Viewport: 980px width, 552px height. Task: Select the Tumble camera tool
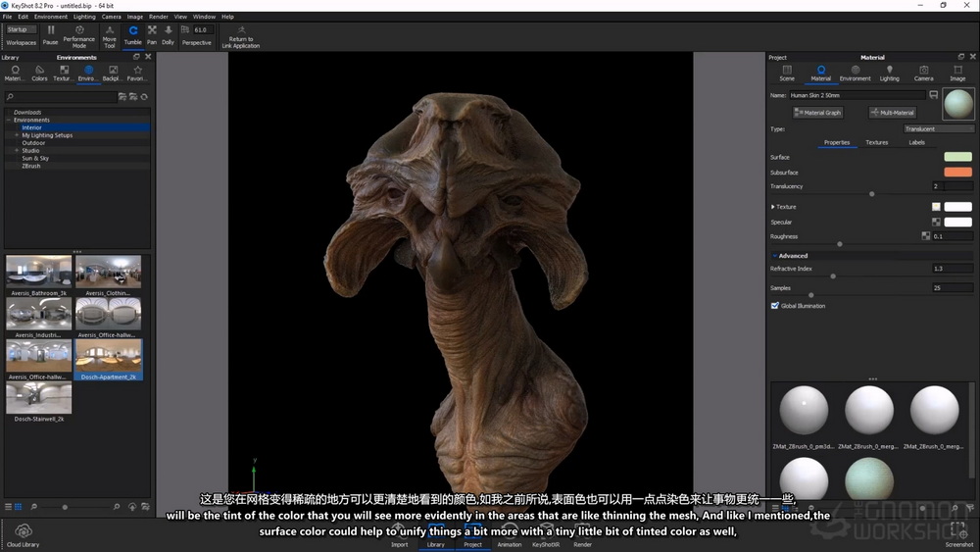[x=132, y=35]
